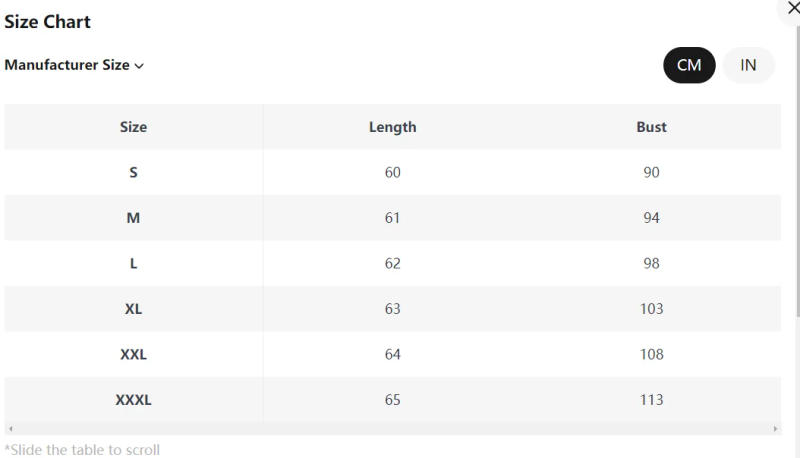Select the S size row label
The height and width of the screenshot is (458, 800).
133,173
